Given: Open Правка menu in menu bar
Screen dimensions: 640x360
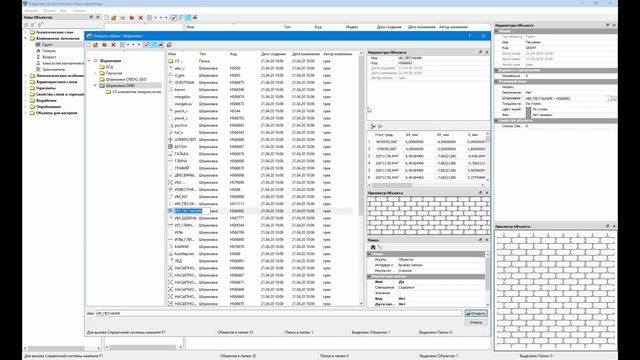Looking at the screenshot, I should click(49, 11).
